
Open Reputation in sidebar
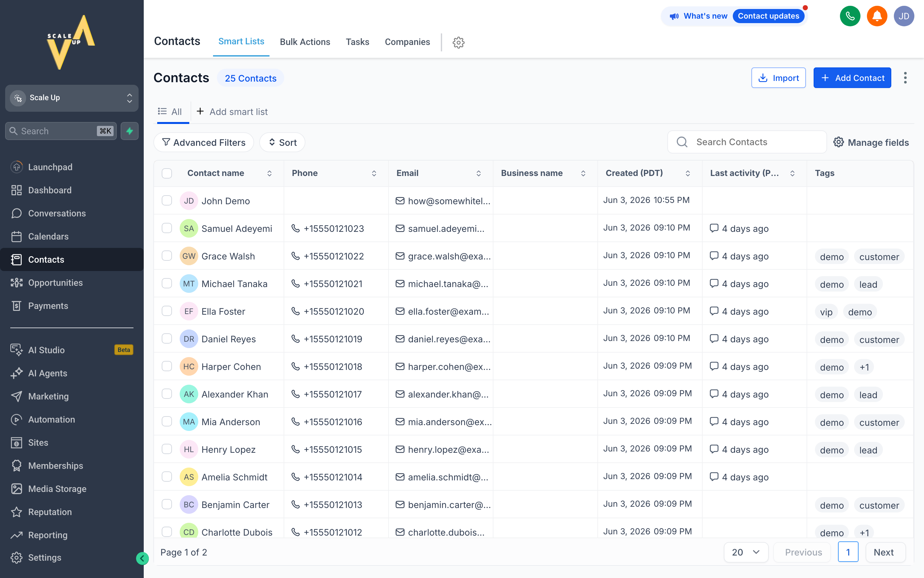(x=72, y=512)
